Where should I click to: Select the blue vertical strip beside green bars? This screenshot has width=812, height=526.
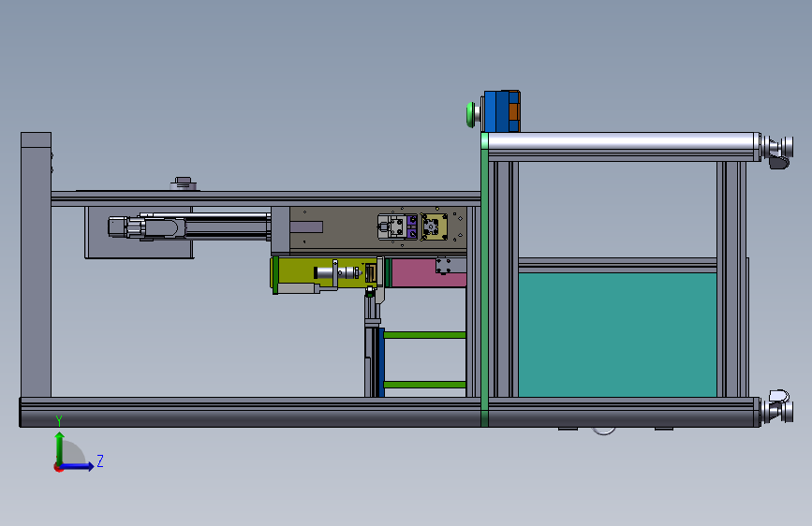coord(382,362)
